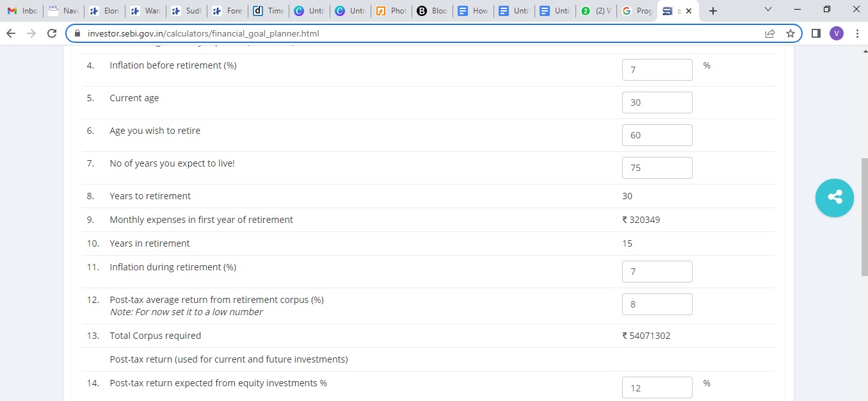Bookmark this page with the star icon

point(791,33)
